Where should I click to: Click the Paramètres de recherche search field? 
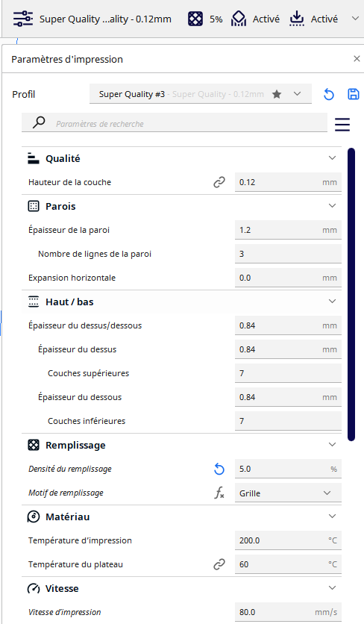click(175, 122)
